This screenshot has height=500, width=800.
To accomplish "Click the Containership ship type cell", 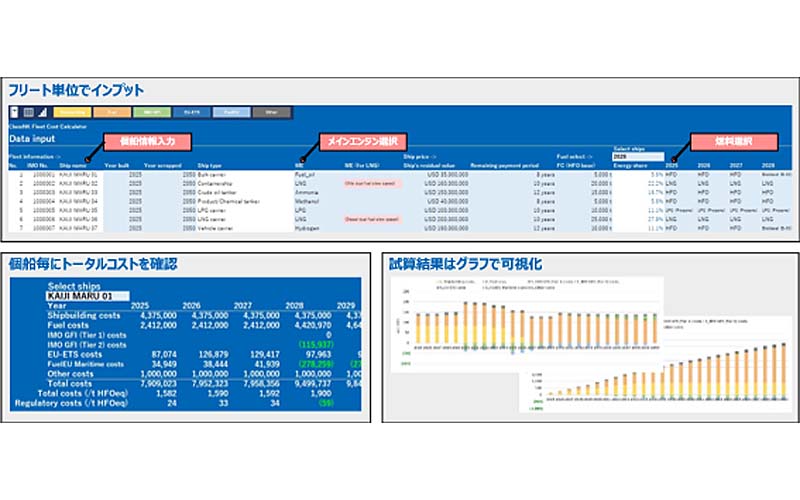I will (x=214, y=183).
